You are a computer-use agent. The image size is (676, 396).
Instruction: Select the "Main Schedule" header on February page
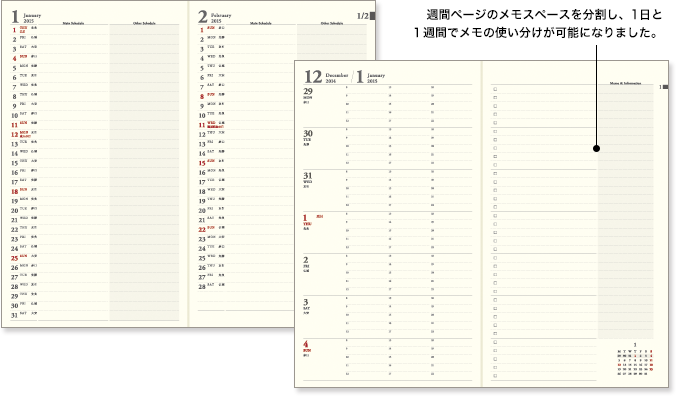pyautogui.click(x=261, y=23)
